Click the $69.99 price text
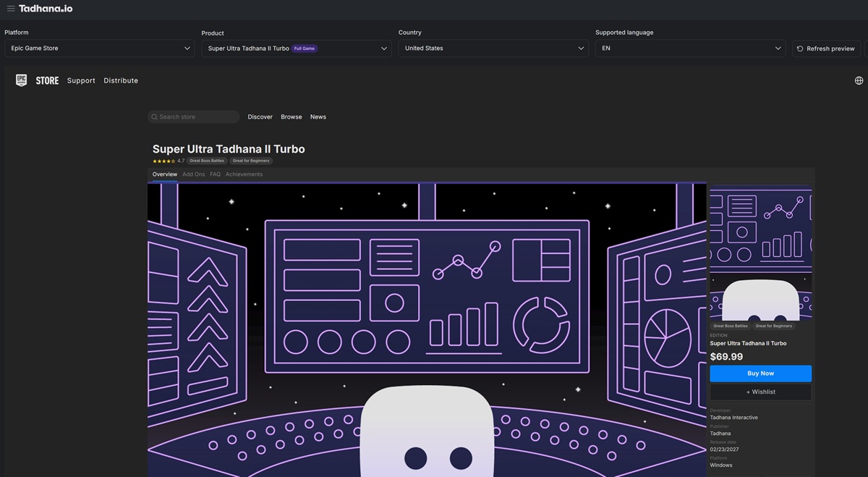The width and height of the screenshot is (868, 477). [726, 357]
